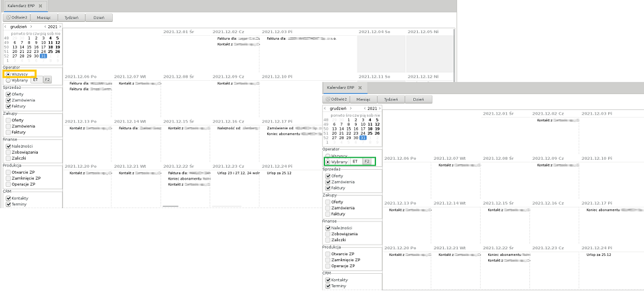Switch to Miesiąc view in back window
This screenshot has width=644, height=291.
[44, 18]
